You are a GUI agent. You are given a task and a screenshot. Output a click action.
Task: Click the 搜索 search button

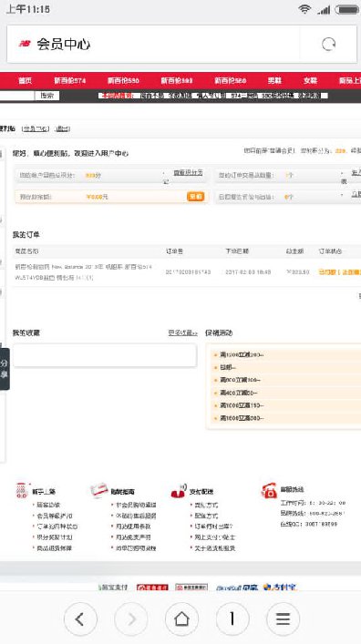pyautogui.click(x=46, y=96)
